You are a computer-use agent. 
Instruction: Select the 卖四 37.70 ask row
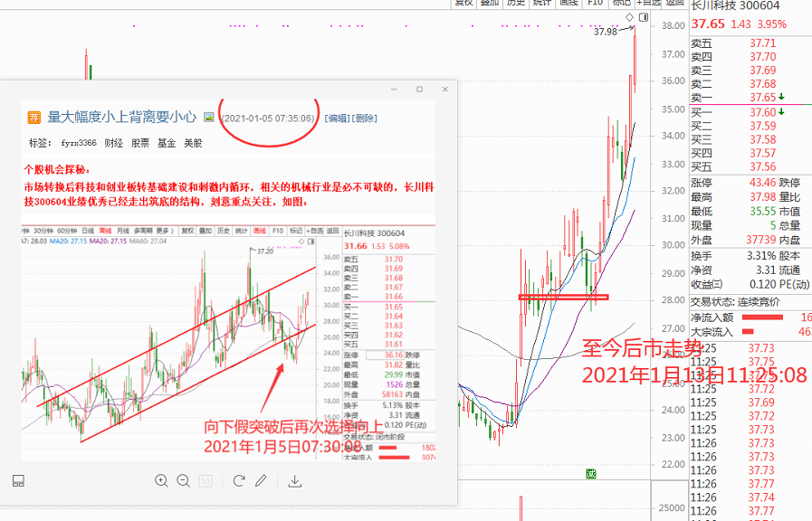tap(750, 56)
